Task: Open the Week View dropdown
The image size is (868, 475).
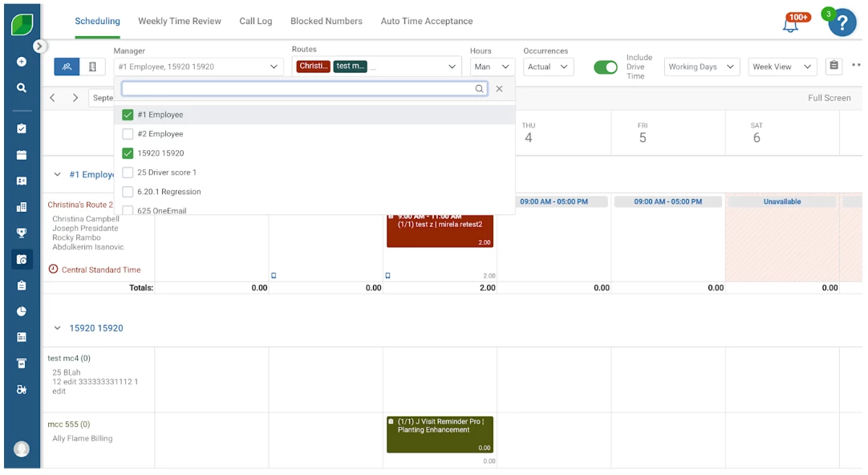Action: coord(782,67)
